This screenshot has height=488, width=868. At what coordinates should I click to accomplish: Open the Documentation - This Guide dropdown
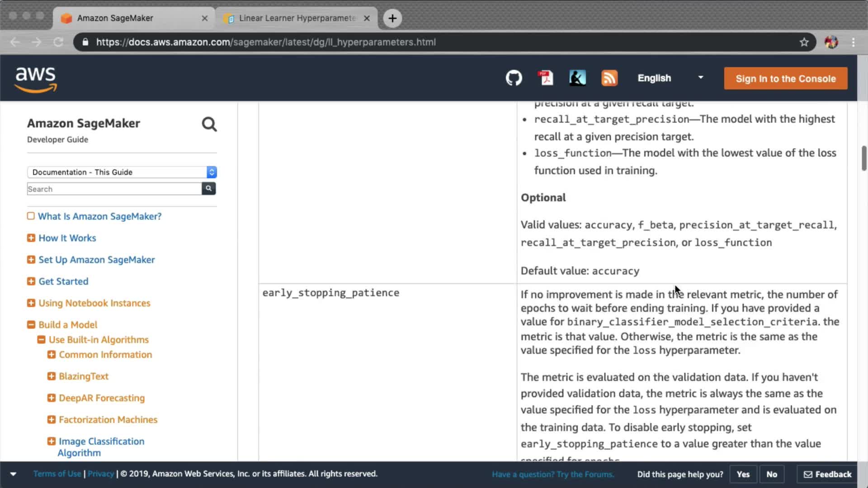tap(122, 172)
